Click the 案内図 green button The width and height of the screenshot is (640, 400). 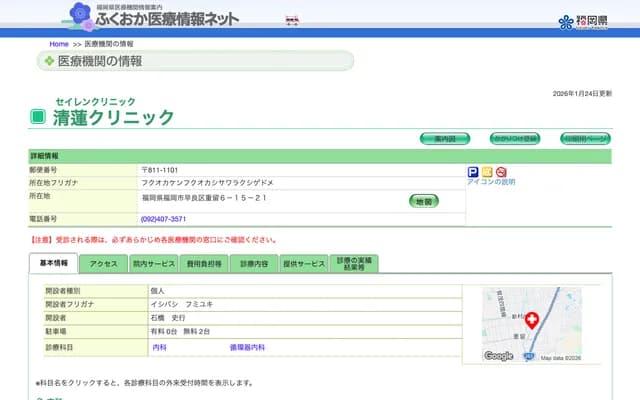[445, 139]
